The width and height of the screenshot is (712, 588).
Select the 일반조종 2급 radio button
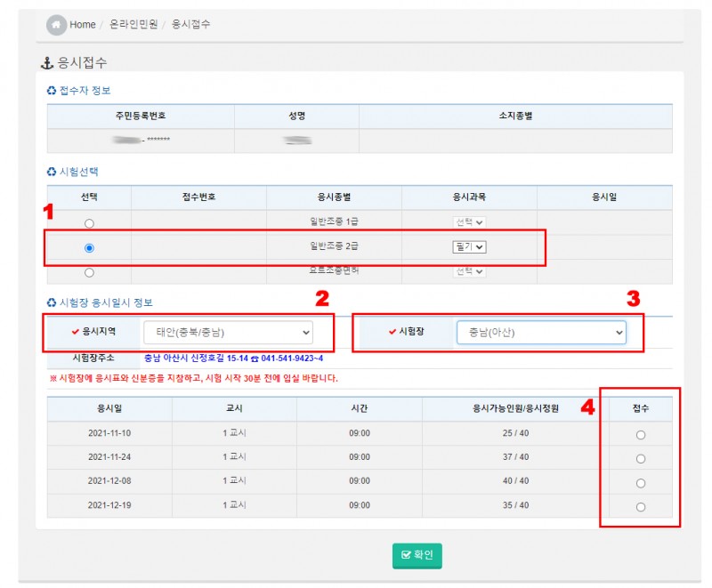89,247
